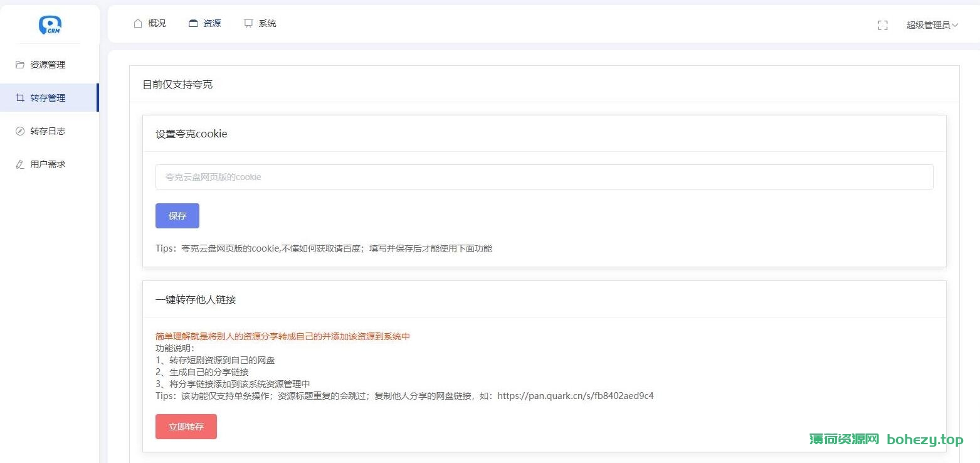The image size is (980, 463).
Task: Click the cookie Tips text under 保存
Action: point(324,248)
